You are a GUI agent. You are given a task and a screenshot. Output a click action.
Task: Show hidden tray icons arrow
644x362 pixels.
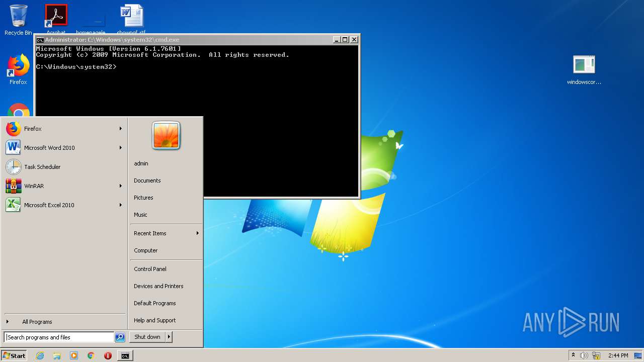tap(573, 355)
